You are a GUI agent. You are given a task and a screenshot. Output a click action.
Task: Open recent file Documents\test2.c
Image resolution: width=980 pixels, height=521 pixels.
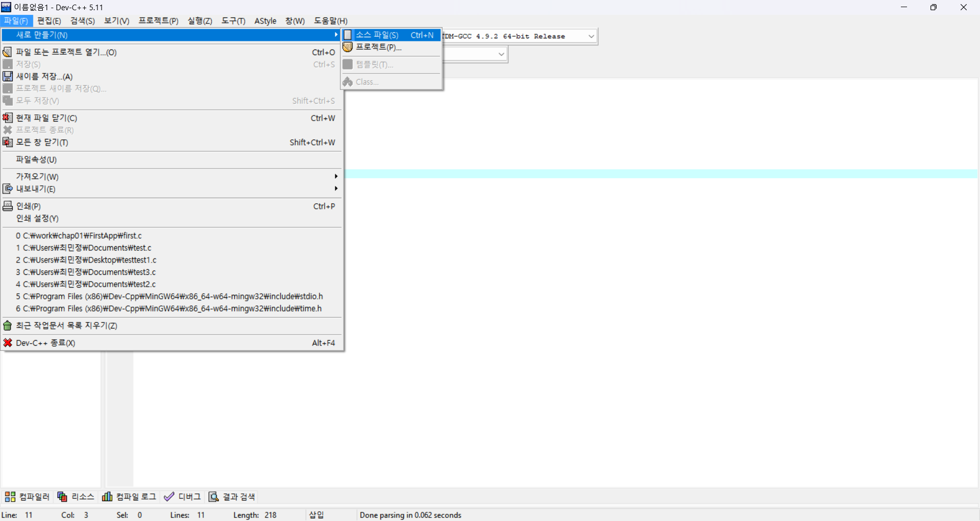click(x=171, y=284)
